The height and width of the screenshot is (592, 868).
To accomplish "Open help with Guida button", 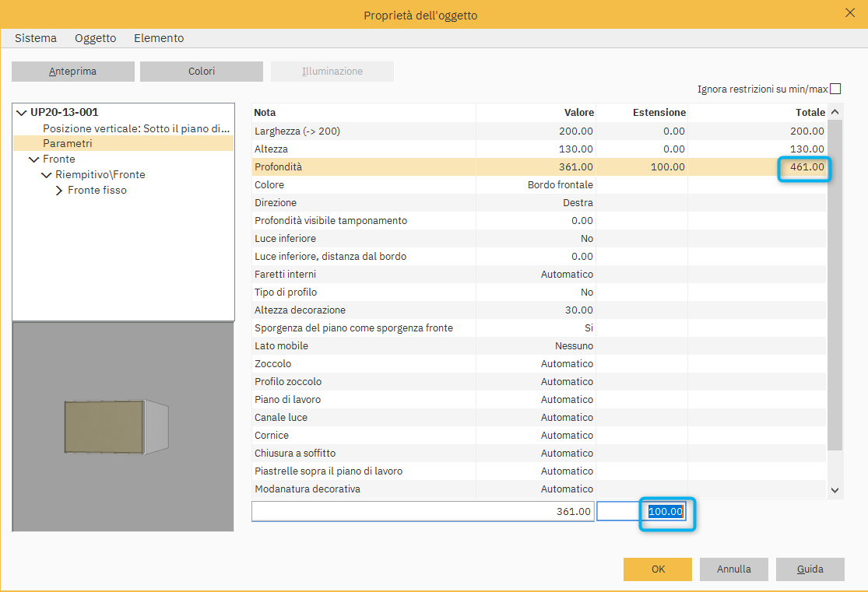I will click(x=810, y=569).
